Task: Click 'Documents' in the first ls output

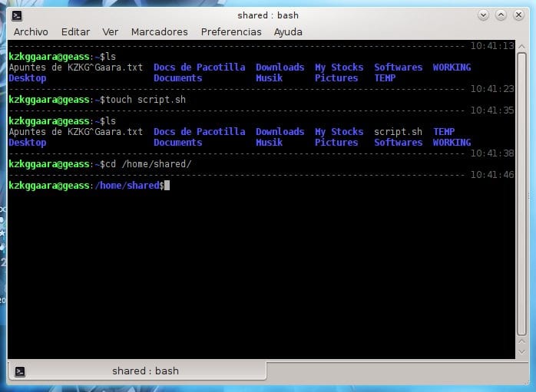Action: point(177,77)
